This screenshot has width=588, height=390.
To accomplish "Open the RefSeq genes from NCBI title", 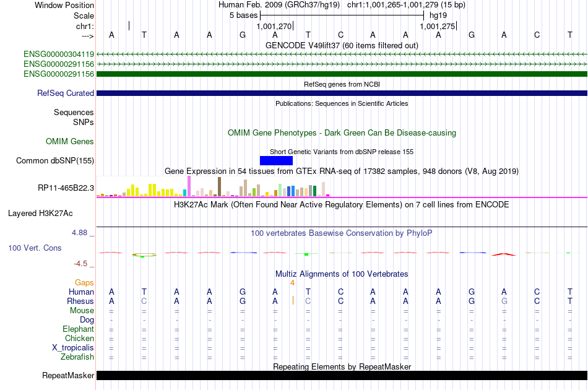I will (342, 84).
